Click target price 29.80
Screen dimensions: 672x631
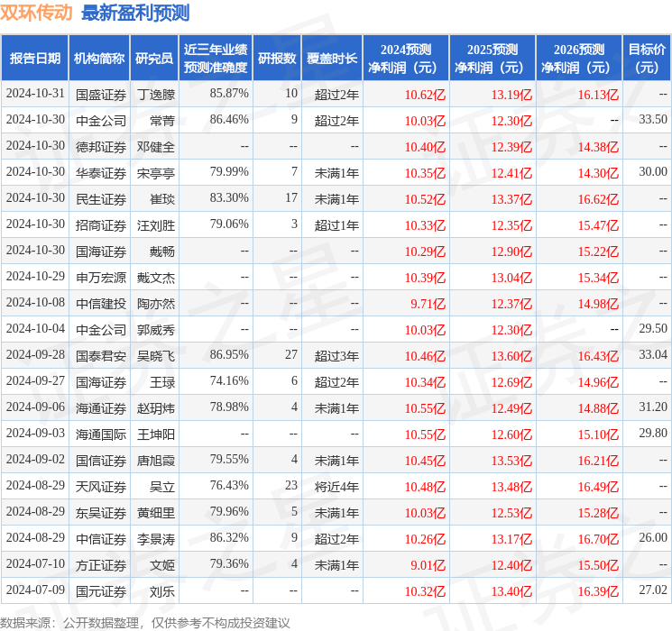(x=653, y=433)
